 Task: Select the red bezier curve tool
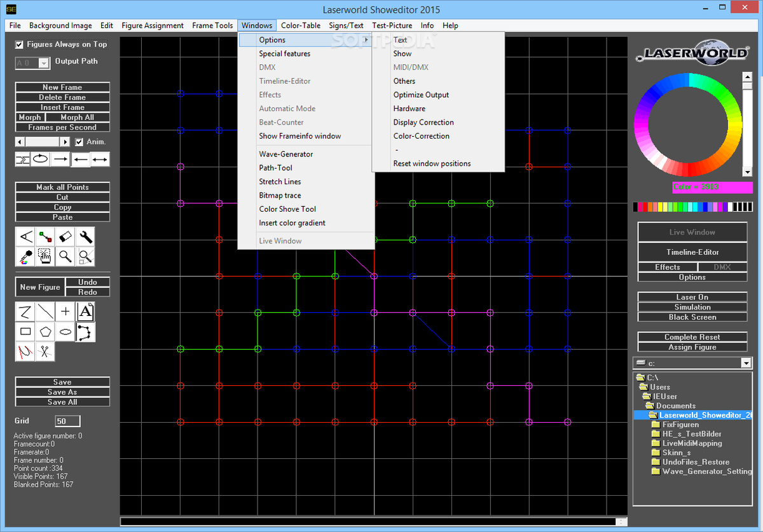click(x=25, y=351)
